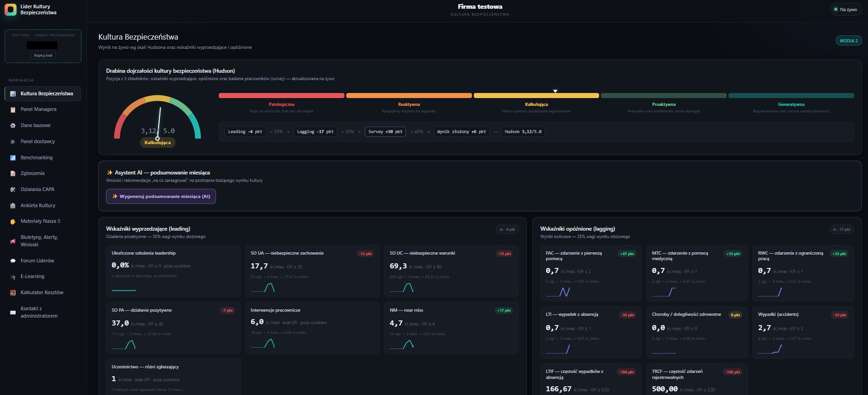868x395 pixels.
Task: Click the Panel dostawcy icon
Action: 13,141
